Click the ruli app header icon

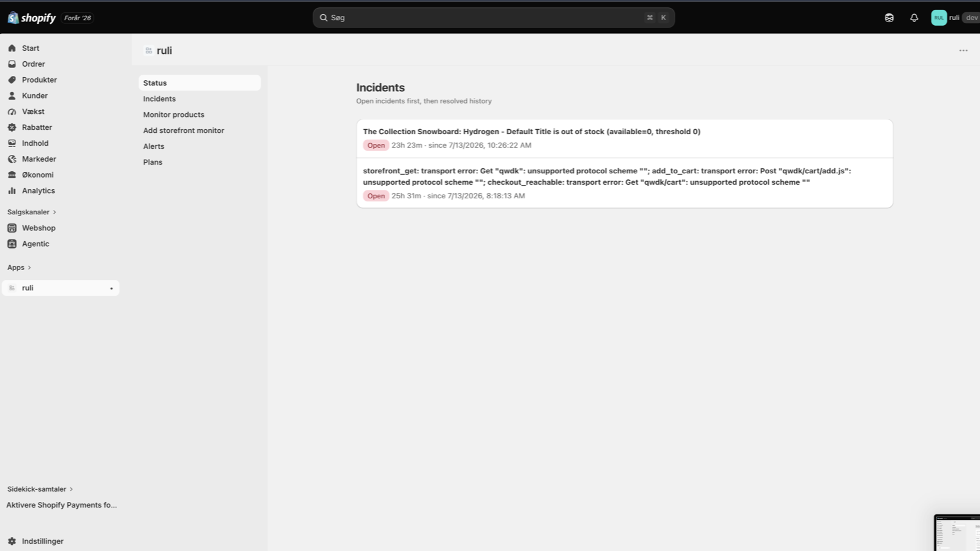[x=149, y=51]
